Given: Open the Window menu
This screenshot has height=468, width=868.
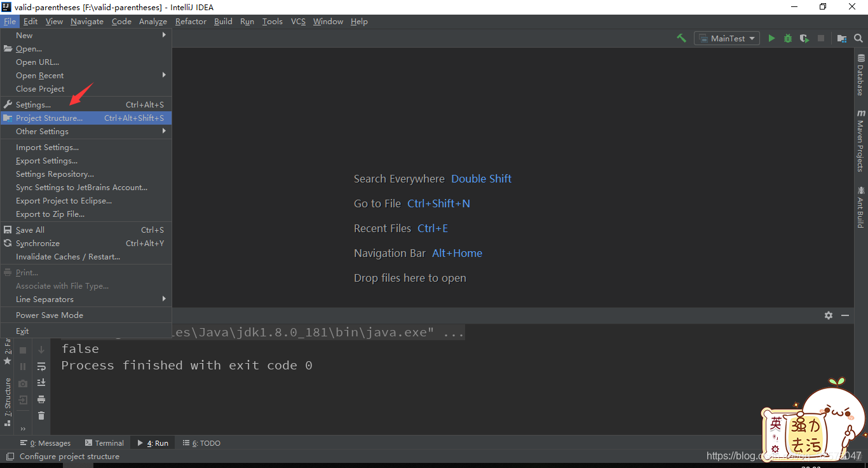Looking at the screenshot, I should tap(328, 22).
